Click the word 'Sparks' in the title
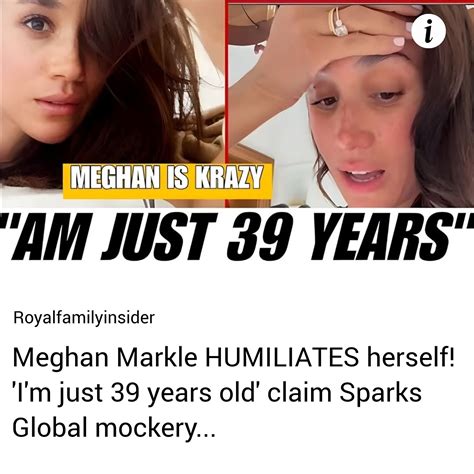The width and height of the screenshot is (474, 474). pos(380,393)
